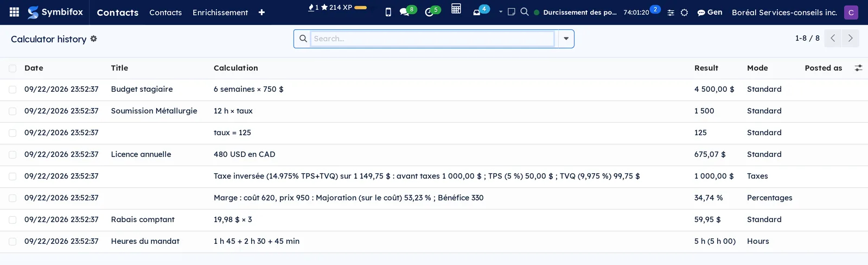Click the Hours mode cell
This screenshot has width=868, height=265.
click(x=758, y=241)
